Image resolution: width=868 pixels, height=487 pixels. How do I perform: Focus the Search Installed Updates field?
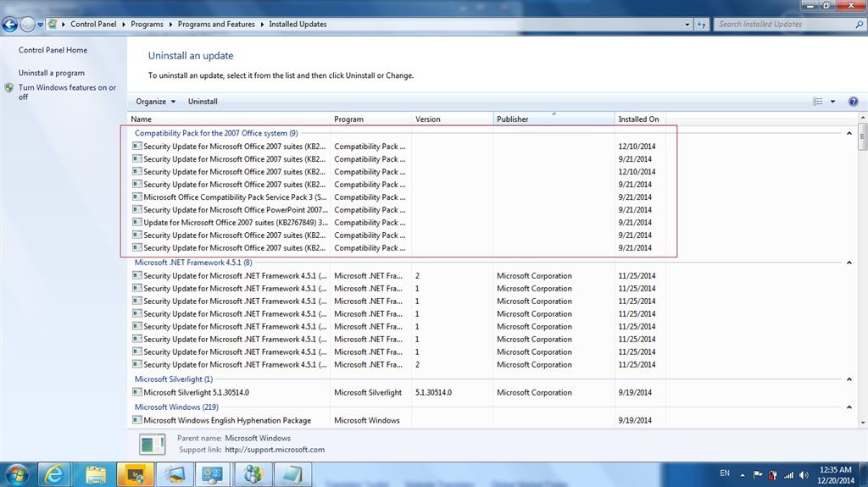[x=783, y=25]
